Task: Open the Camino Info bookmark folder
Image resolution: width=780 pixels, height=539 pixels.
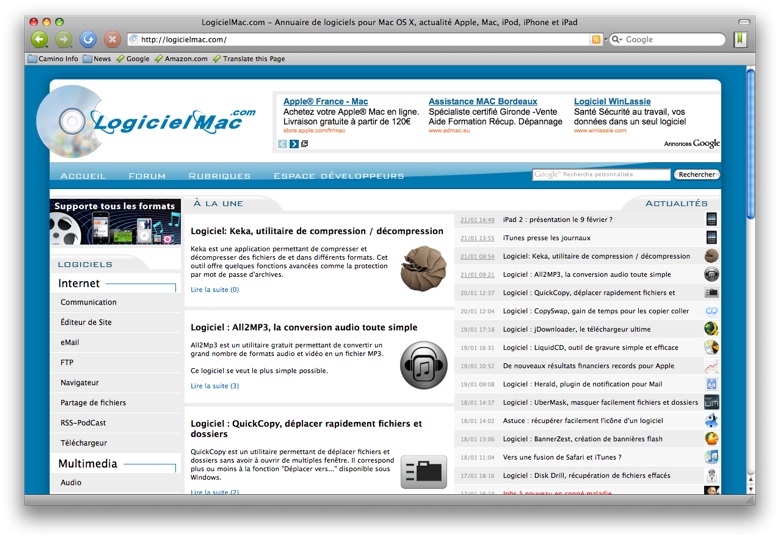Action: (53, 59)
